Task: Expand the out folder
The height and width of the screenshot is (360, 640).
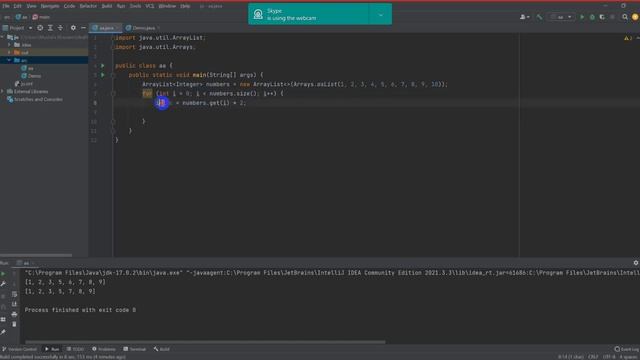Action: [9, 53]
